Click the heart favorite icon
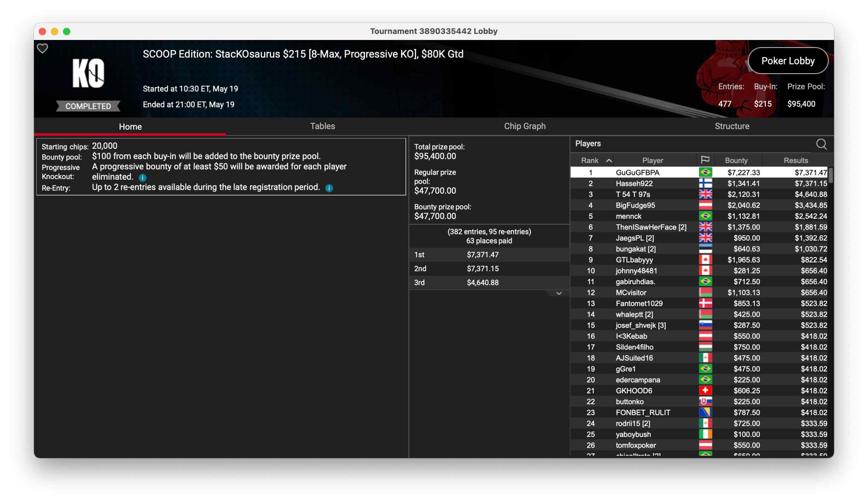The width and height of the screenshot is (868, 503). 42,49
